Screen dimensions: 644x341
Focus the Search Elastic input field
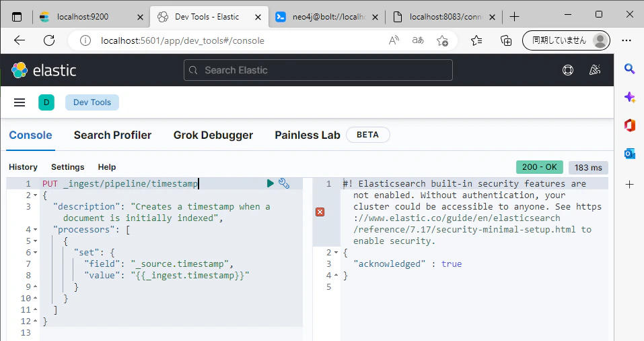click(x=318, y=70)
